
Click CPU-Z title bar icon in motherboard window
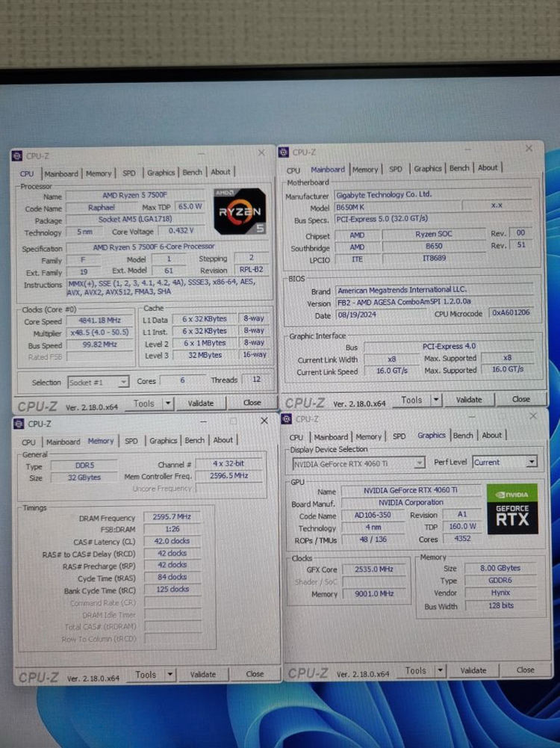(284, 152)
